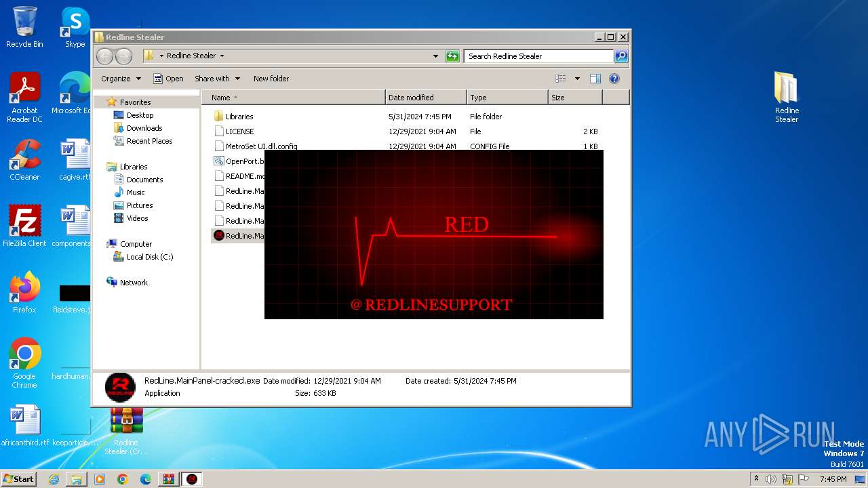The width and height of the screenshot is (868, 488).
Task: Launch CCleaner from the desktop
Action: point(24,160)
